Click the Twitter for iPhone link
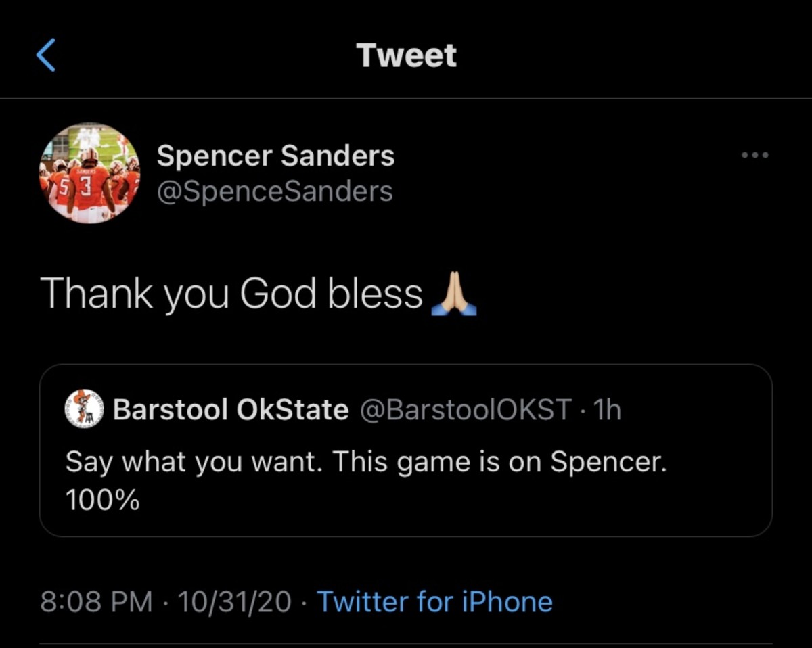Image resolution: width=812 pixels, height=648 pixels. click(x=434, y=601)
